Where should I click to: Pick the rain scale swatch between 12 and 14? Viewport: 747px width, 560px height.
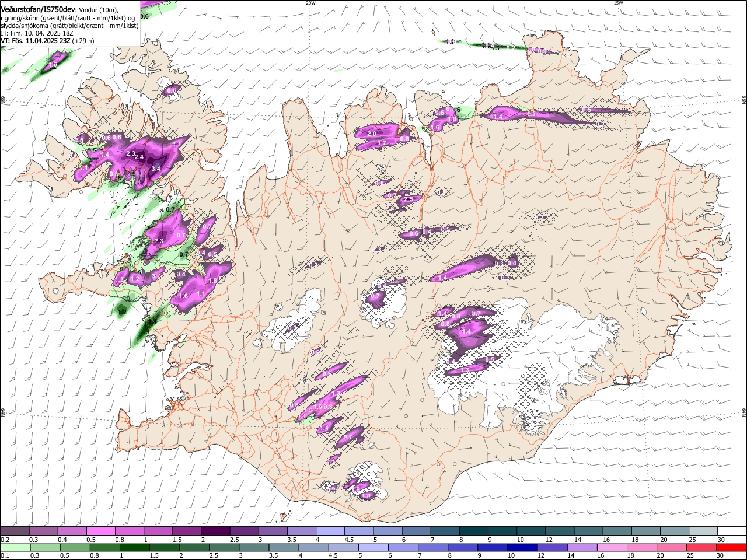click(551, 548)
